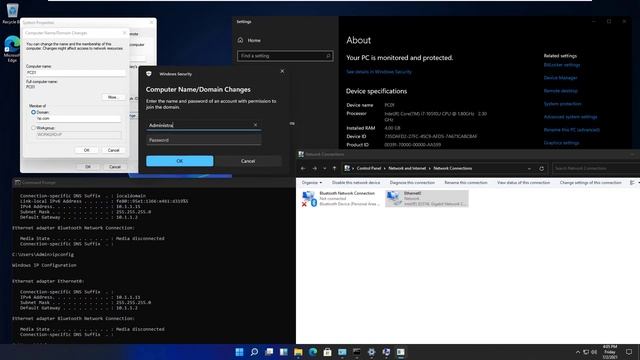Open taskbar Search
Screen dimensions: 640x360
[254, 352]
